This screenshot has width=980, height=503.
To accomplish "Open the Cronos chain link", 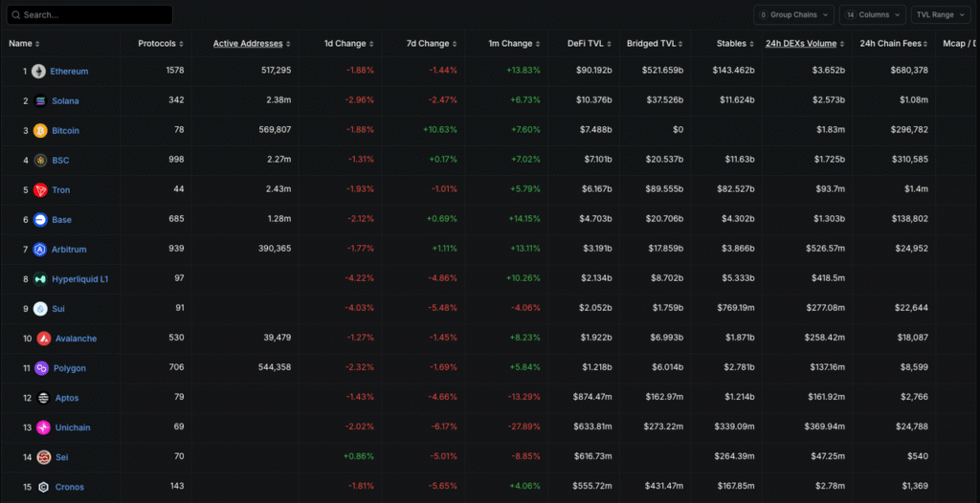I will 69,487.
